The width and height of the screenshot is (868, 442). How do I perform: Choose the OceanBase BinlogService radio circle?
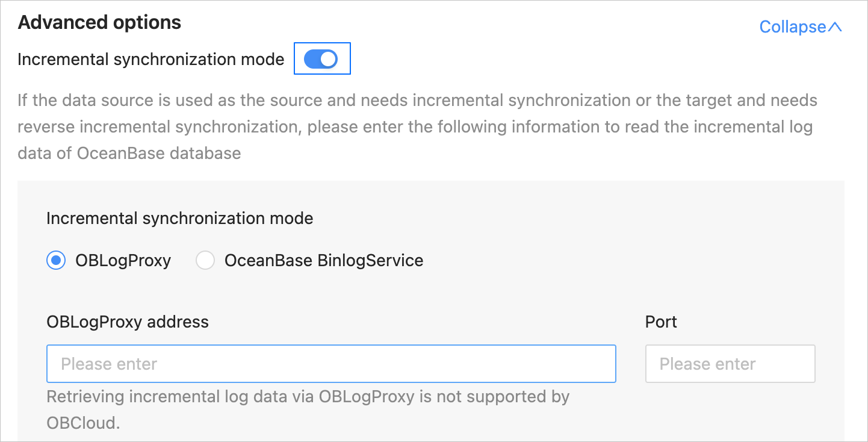pos(205,261)
